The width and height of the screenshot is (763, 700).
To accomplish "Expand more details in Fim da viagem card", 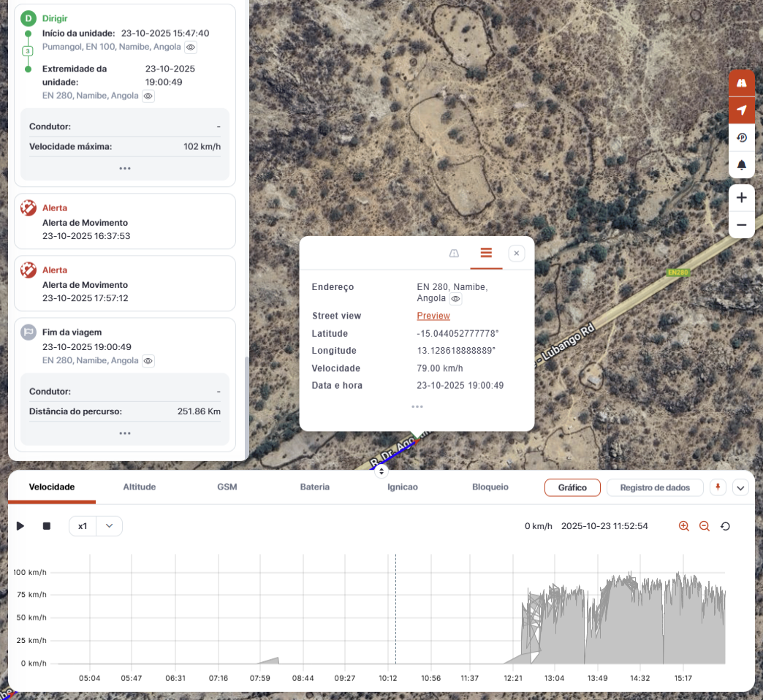I will pyautogui.click(x=125, y=433).
